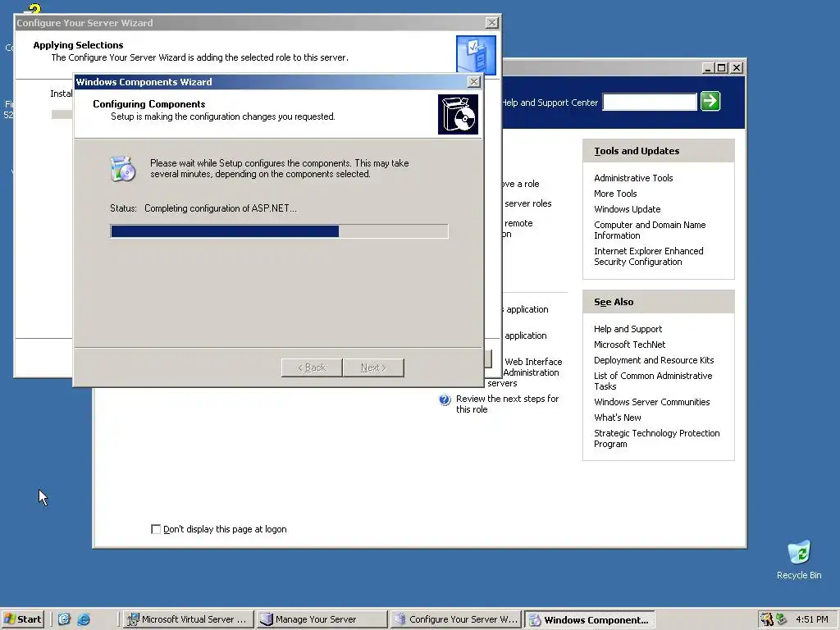
Task: Click the setup progress bar
Action: [279, 231]
